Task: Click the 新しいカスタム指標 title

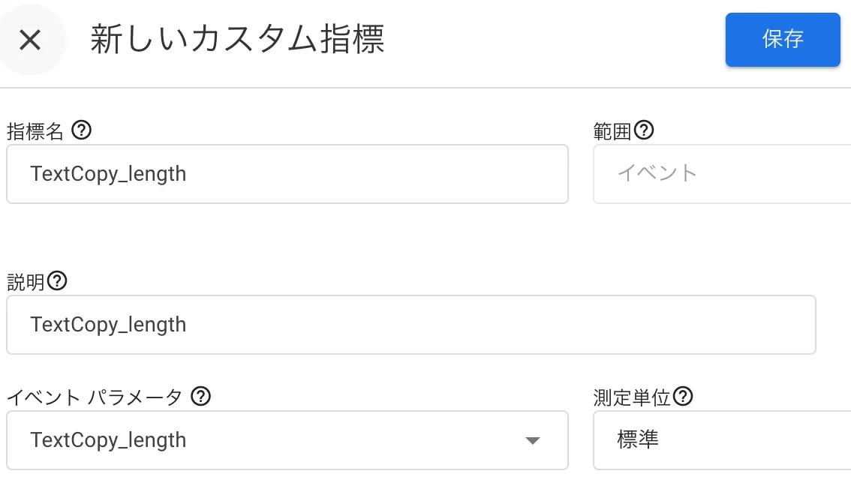Action: coord(237,39)
